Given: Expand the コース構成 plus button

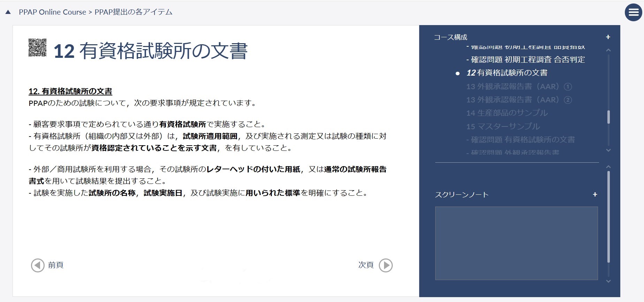Looking at the screenshot, I should (x=608, y=37).
